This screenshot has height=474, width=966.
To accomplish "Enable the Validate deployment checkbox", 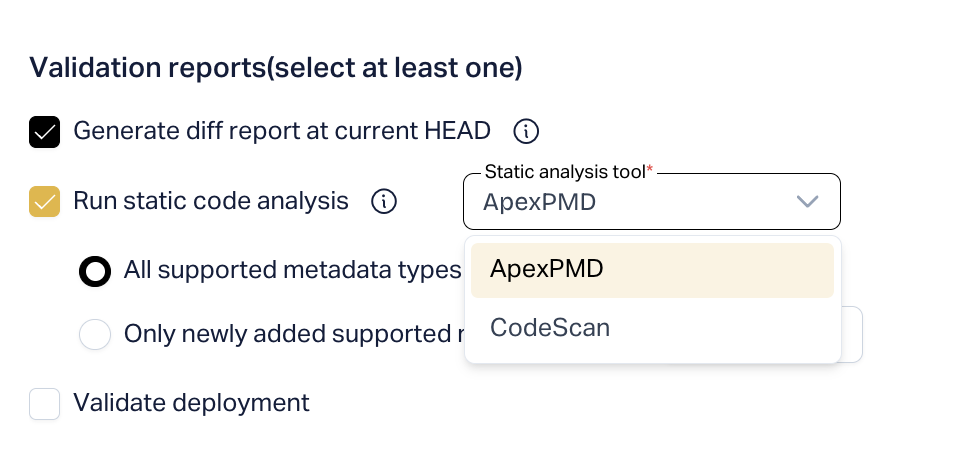I will tap(45, 404).
